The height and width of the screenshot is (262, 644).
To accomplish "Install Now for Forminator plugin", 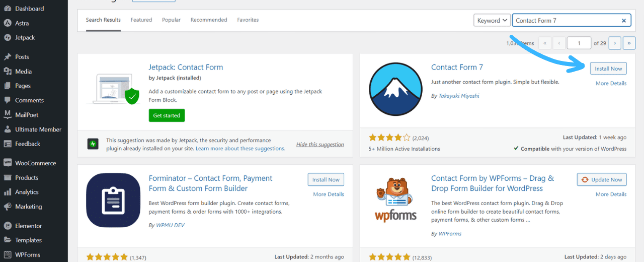I will (326, 180).
